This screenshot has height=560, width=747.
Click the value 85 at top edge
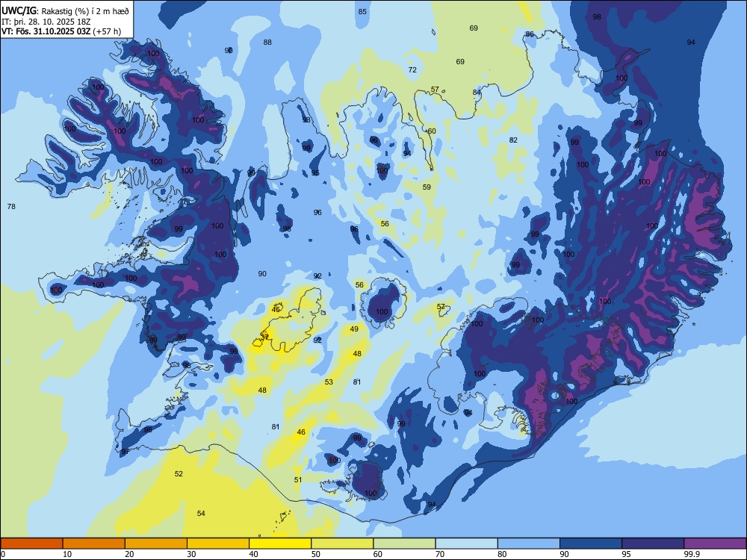click(362, 11)
